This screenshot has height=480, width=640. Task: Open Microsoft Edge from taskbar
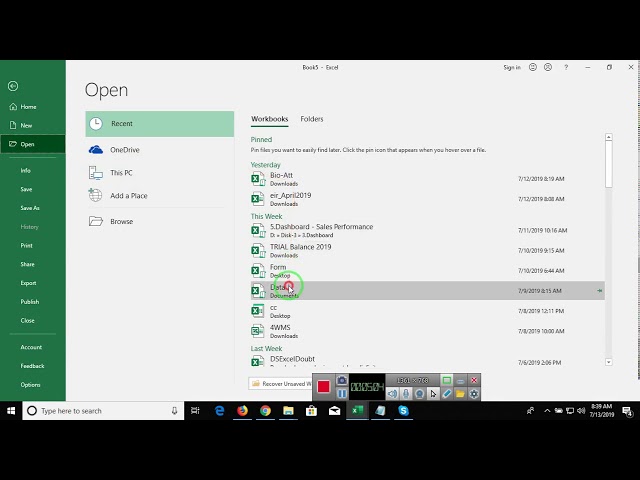click(220, 411)
